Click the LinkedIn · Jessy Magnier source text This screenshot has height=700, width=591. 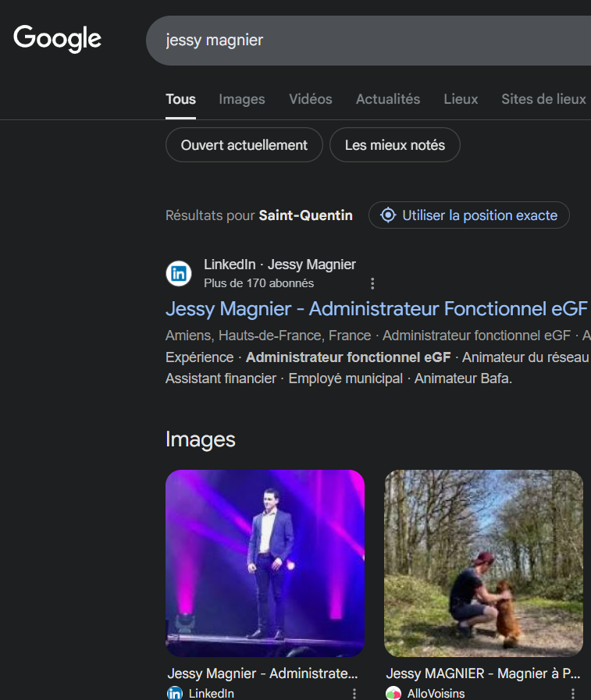pyautogui.click(x=279, y=265)
